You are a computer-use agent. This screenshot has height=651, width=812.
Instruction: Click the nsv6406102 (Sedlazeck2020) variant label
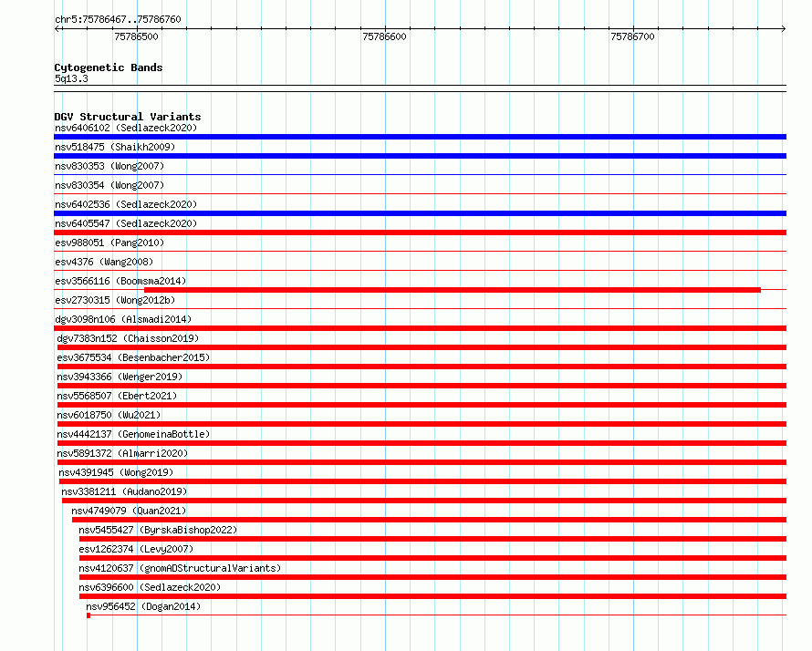point(126,128)
